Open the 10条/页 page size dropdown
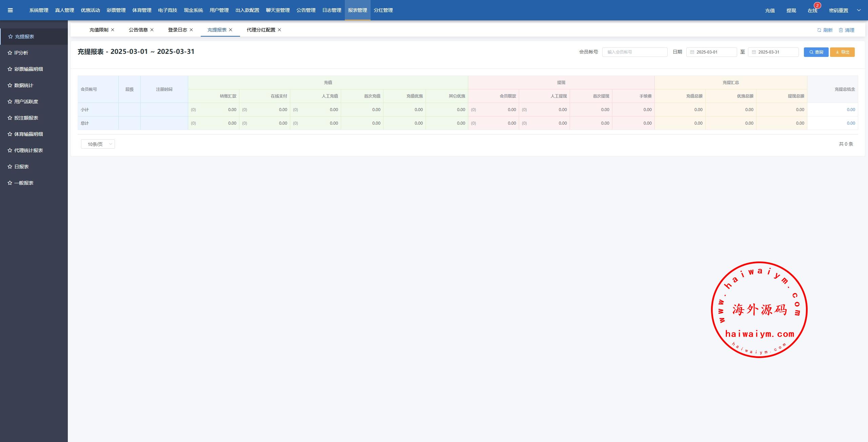The height and width of the screenshot is (442, 868). pos(98,144)
